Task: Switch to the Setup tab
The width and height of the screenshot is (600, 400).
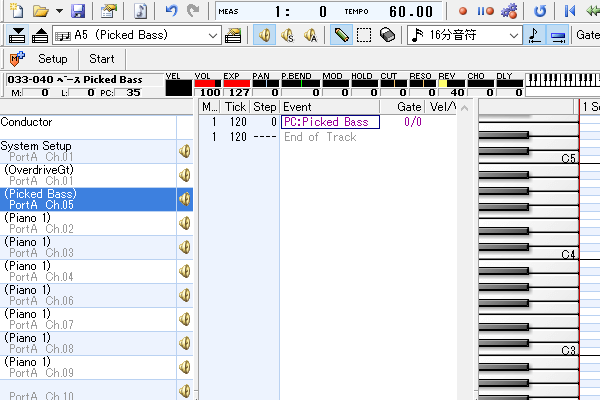Action: tap(52, 59)
